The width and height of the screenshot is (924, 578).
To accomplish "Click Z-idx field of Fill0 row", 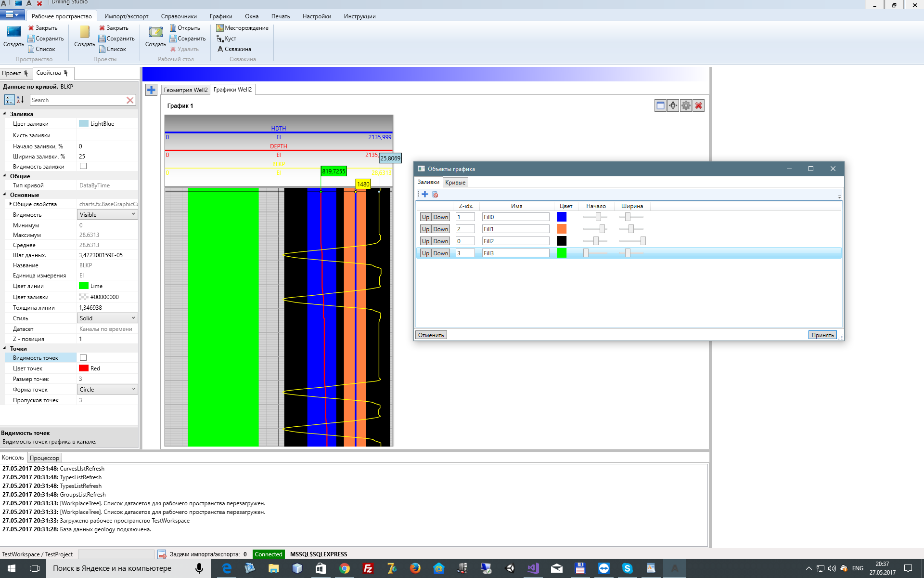I will pos(465,217).
